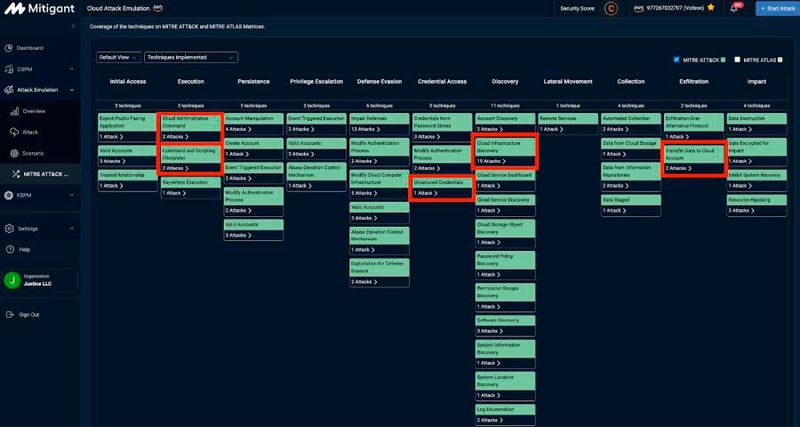Open the Justice LLC organization switcher
800x427 pixels.
pyautogui.click(x=40, y=280)
